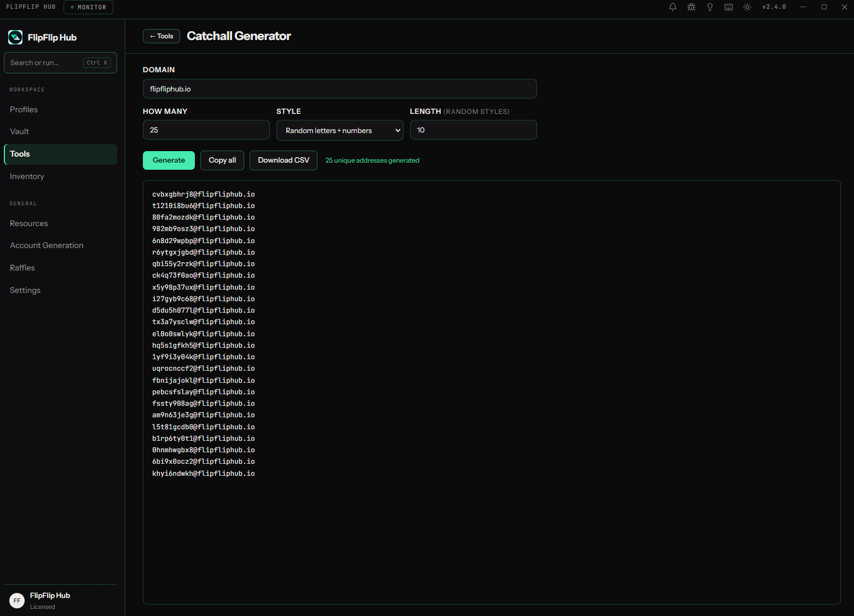Open the Profiles section

[60, 110]
